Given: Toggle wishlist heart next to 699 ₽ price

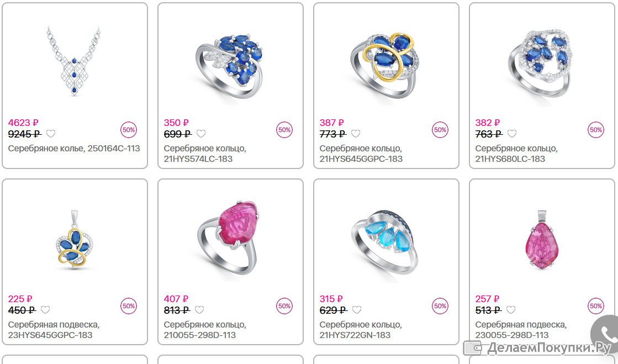Looking at the screenshot, I should (201, 134).
